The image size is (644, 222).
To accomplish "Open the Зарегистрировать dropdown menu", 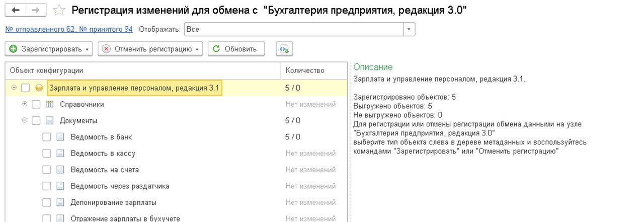I will tap(87, 49).
